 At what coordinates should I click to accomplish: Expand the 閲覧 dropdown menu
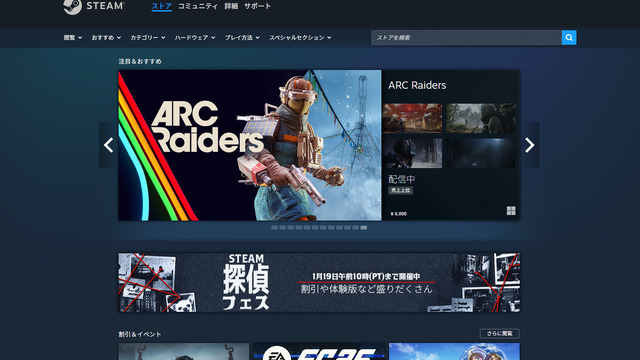pos(73,38)
